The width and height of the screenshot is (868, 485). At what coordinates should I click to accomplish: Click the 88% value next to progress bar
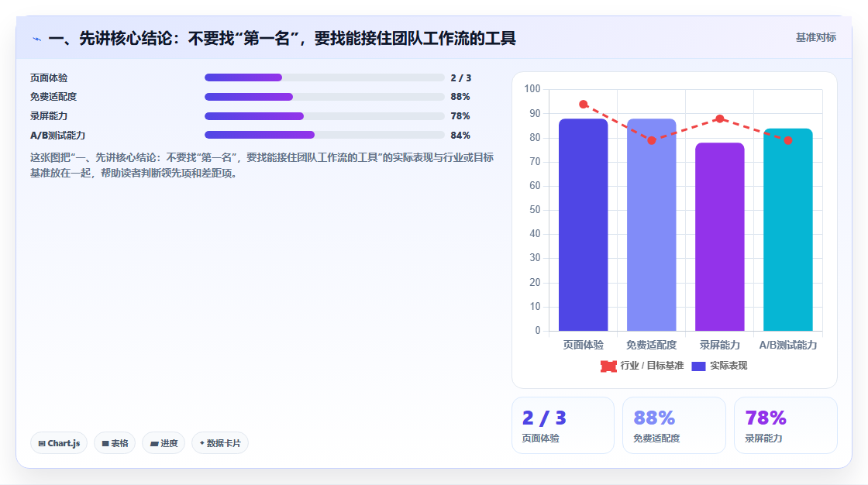pos(460,97)
